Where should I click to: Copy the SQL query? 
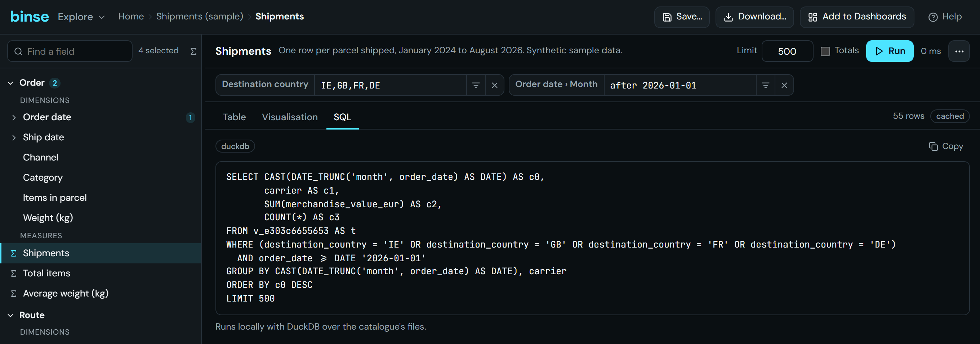[946, 146]
